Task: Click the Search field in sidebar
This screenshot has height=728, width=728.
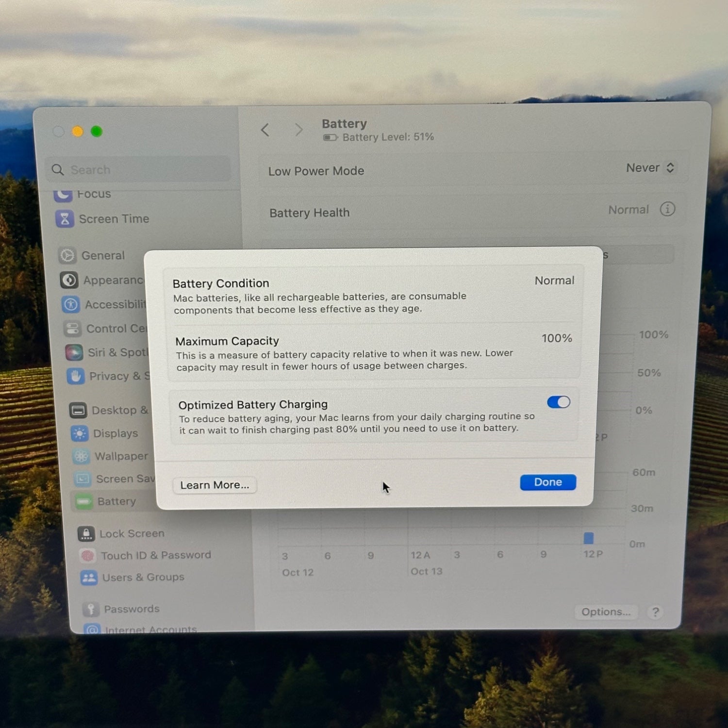Action: 141,170
